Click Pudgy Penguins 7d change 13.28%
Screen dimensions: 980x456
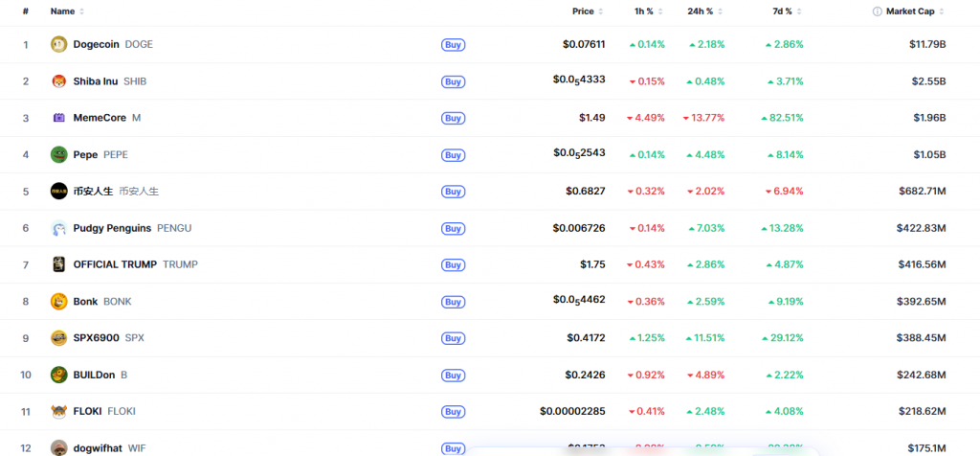click(x=783, y=228)
